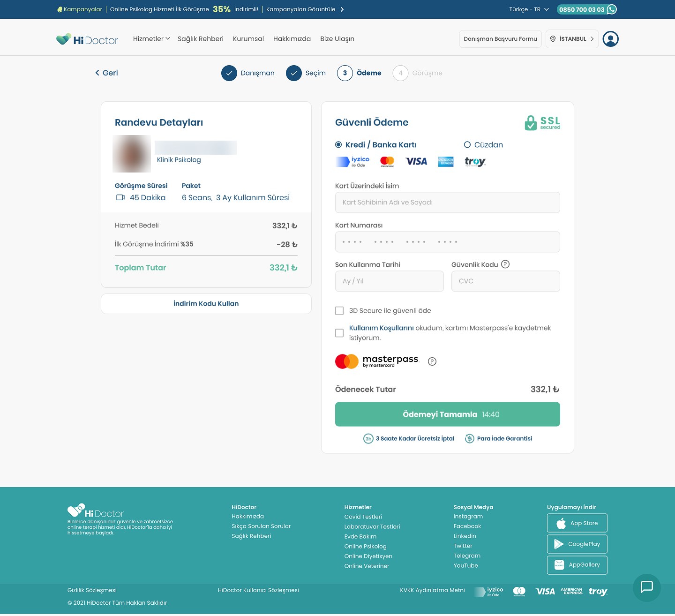The image size is (675, 616).
Task: Open Danışman Başvuru Formu
Action: coord(500,39)
